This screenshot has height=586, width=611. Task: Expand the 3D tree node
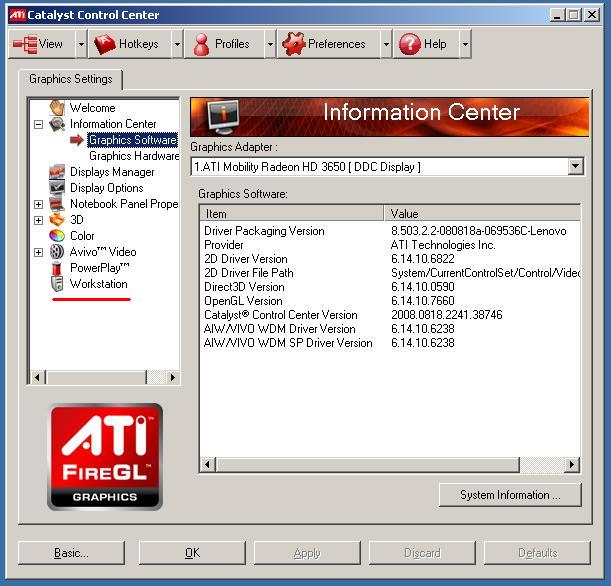[x=38, y=220]
